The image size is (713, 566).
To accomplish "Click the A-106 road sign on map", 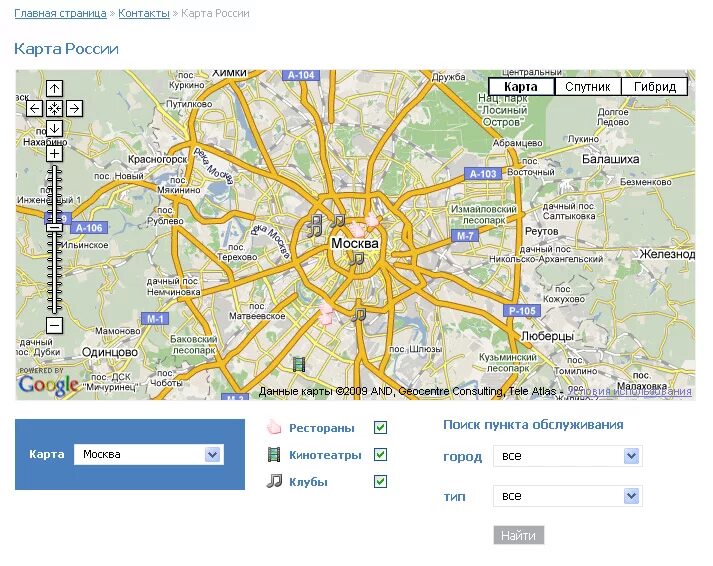I will click(89, 228).
